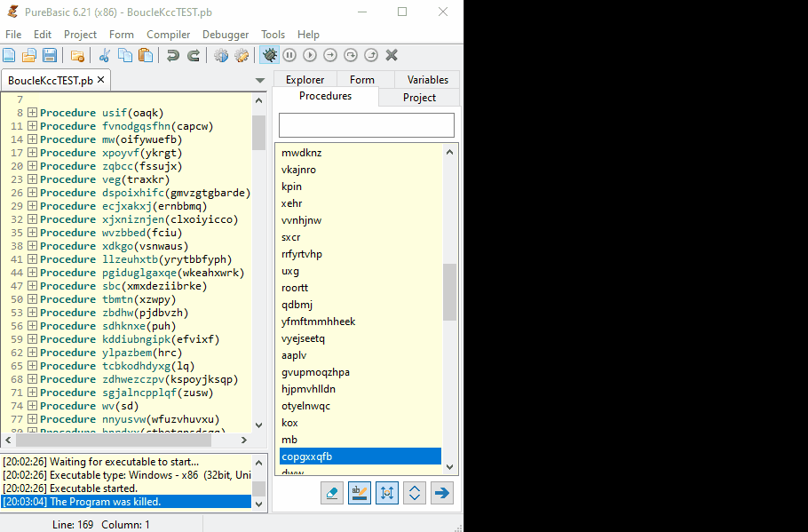Switch to the Variables tab
808x532 pixels.
click(427, 79)
